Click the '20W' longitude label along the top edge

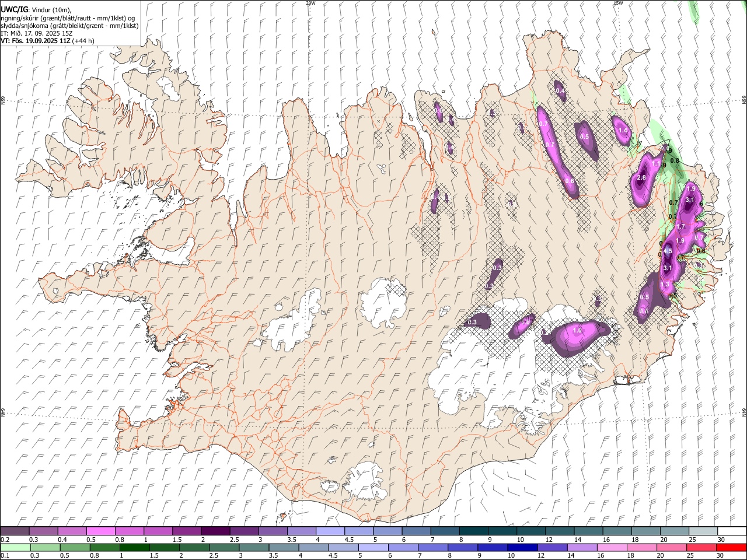pos(310,3)
